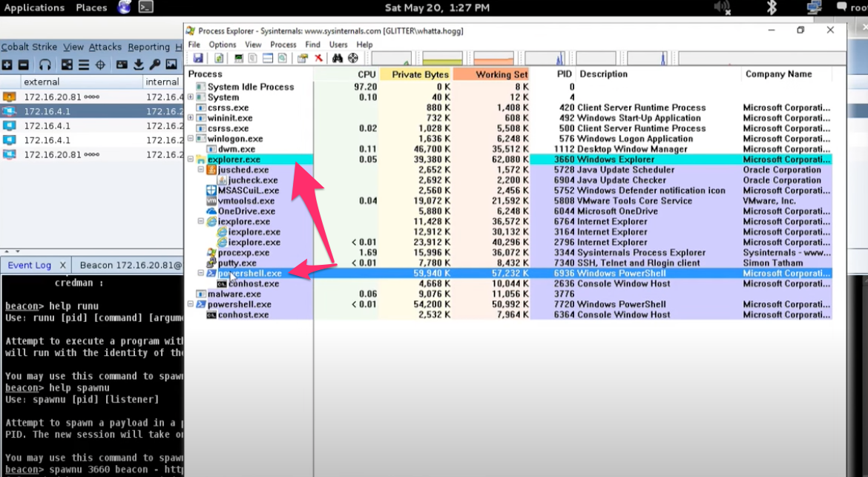This screenshot has height=477, width=868.
Task: Collapse the jusched.exe tree node
Action: point(202,170)
